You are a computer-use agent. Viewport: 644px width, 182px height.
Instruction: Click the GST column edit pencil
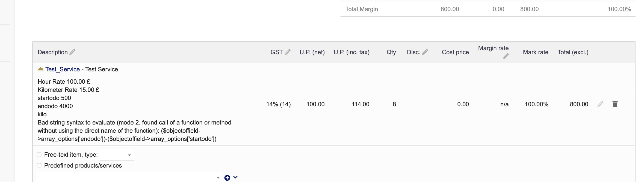coord(288,52)
